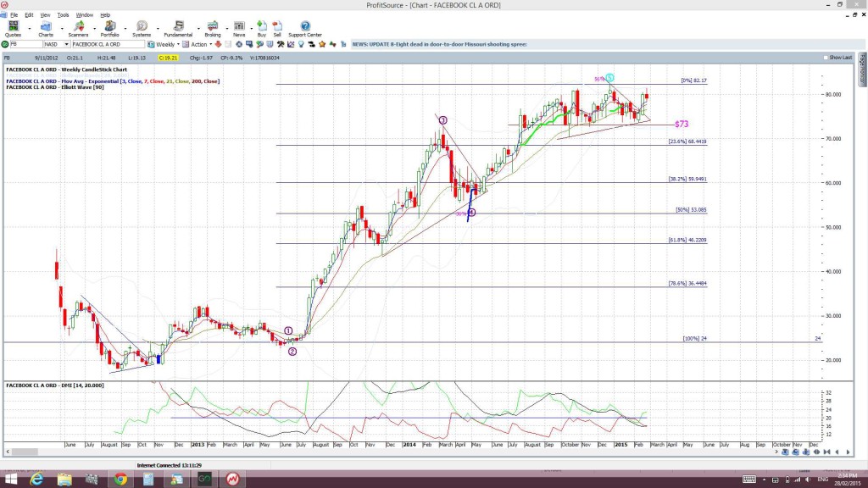This screenshot has width=868, height=488.
Task: Click the highlighted close value C:19.21
Action: [x=168, y=58]
